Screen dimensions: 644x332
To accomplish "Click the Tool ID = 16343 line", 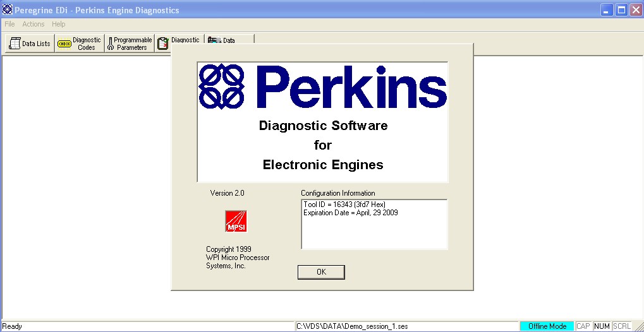I will pos(344,205).
